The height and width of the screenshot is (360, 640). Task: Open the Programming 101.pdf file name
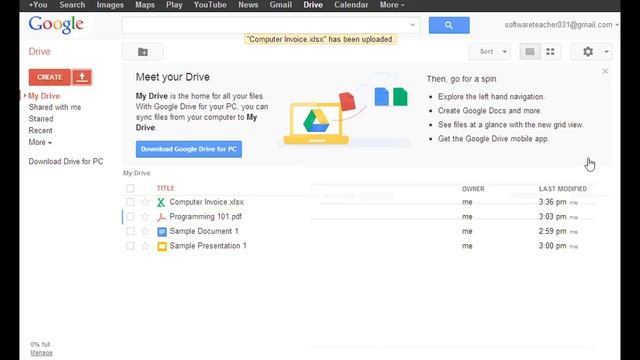(x=206, y=217)
